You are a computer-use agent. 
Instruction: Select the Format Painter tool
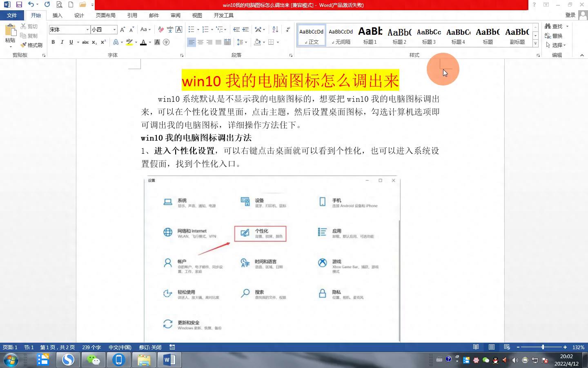31,45
